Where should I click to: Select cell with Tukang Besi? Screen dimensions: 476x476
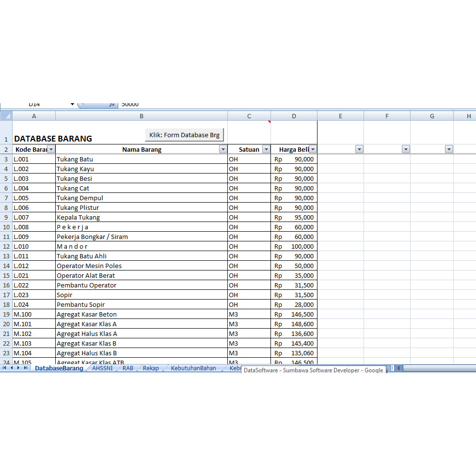[x=142, y=178]
